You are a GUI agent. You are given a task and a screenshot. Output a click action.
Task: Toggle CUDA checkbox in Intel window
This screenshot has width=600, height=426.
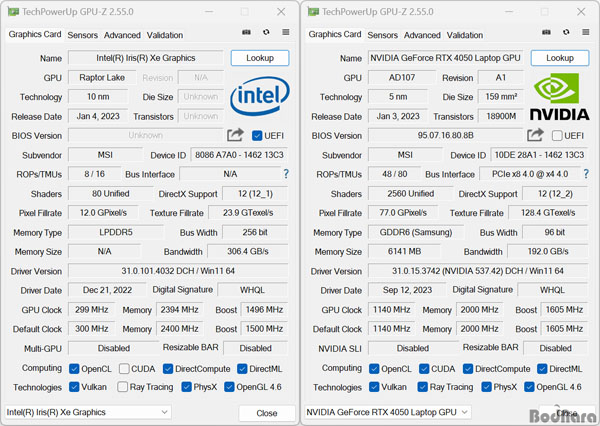(124, 369)
